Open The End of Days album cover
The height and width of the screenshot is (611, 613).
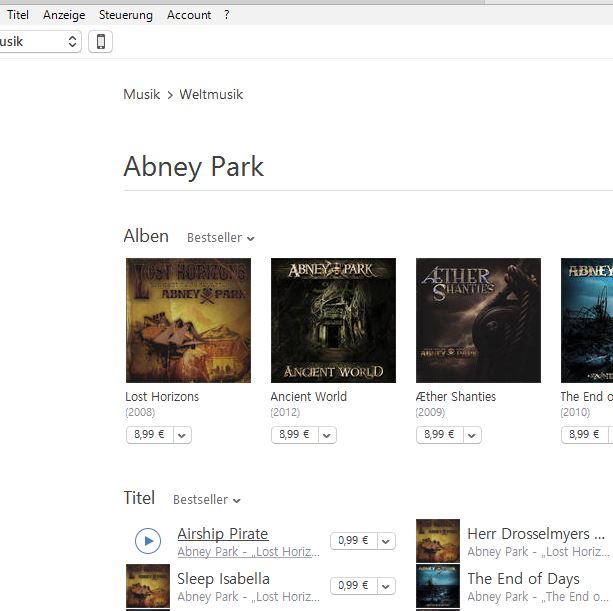587,320
